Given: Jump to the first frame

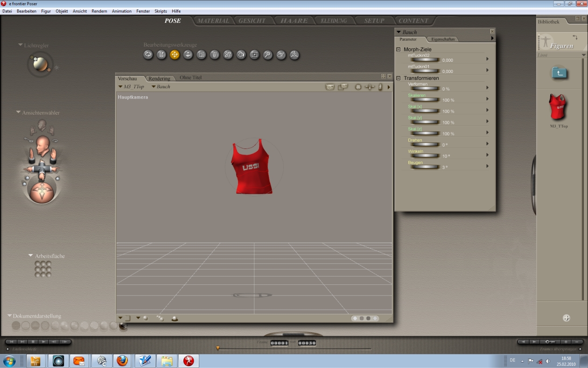Looking at the screenshot, I should pyautogui.click(x=12, y=342).
